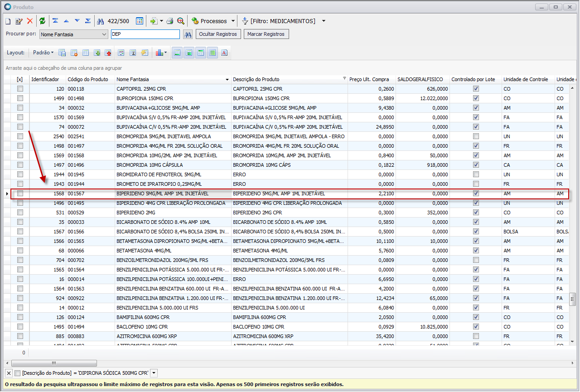Click the yellow arrow layout icon
Image resolution: width=580 pixels, height=392 pixels.
coord(145,53)
